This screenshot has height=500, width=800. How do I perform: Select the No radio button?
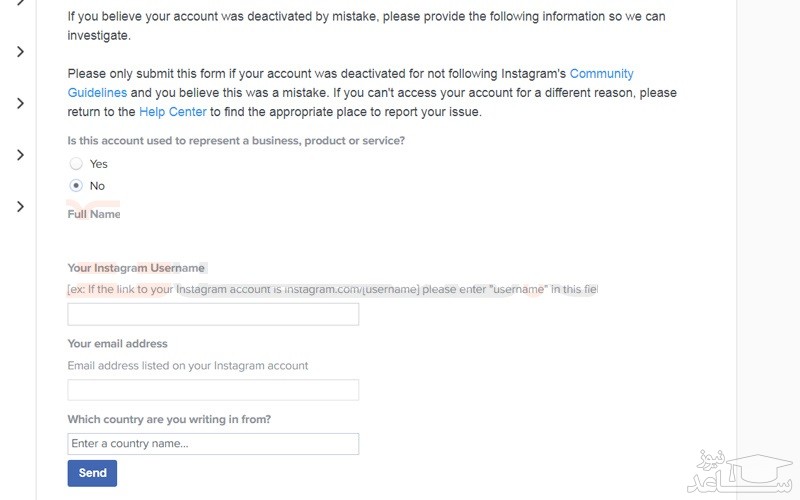pyautogui.click(x=76, y=186)
